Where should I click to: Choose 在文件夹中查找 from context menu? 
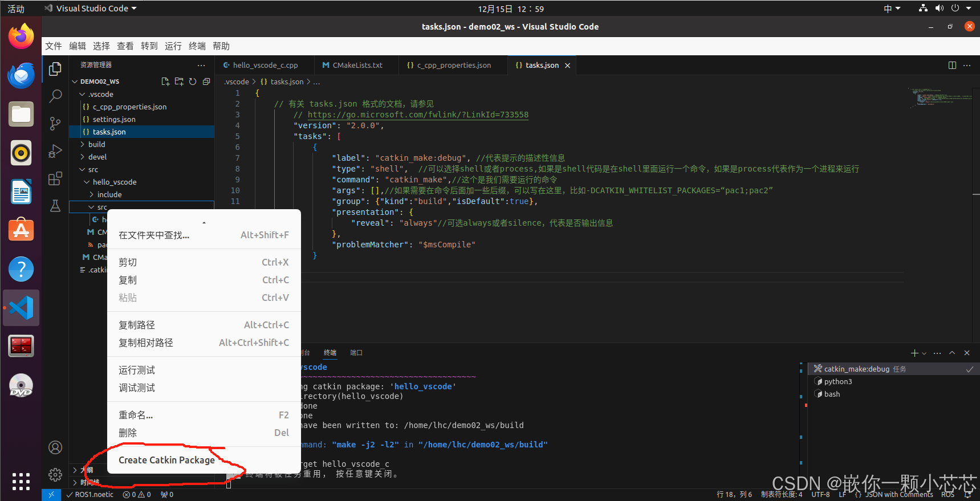point(204,235)
